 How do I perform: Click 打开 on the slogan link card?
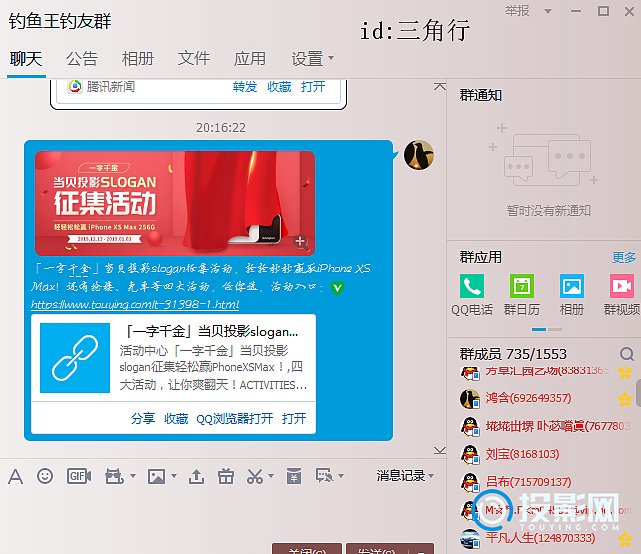pyautogui.click(x=294, y=419)
